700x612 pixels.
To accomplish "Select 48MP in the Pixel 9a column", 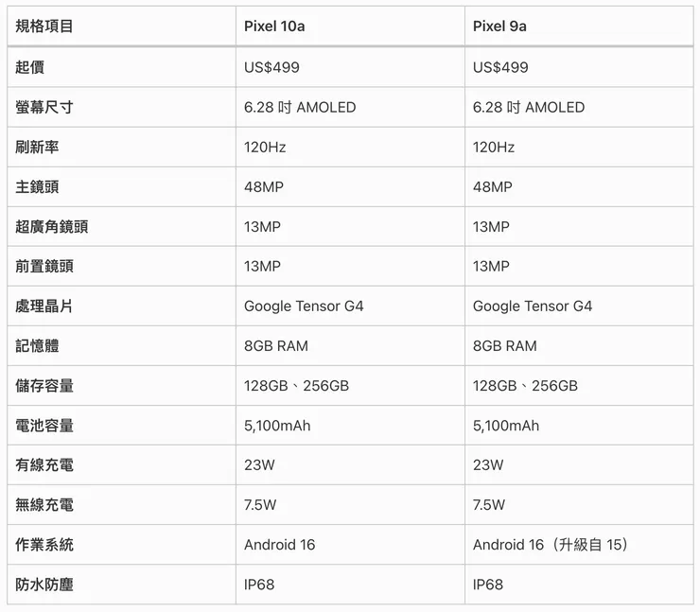I will tap(493, 186).
